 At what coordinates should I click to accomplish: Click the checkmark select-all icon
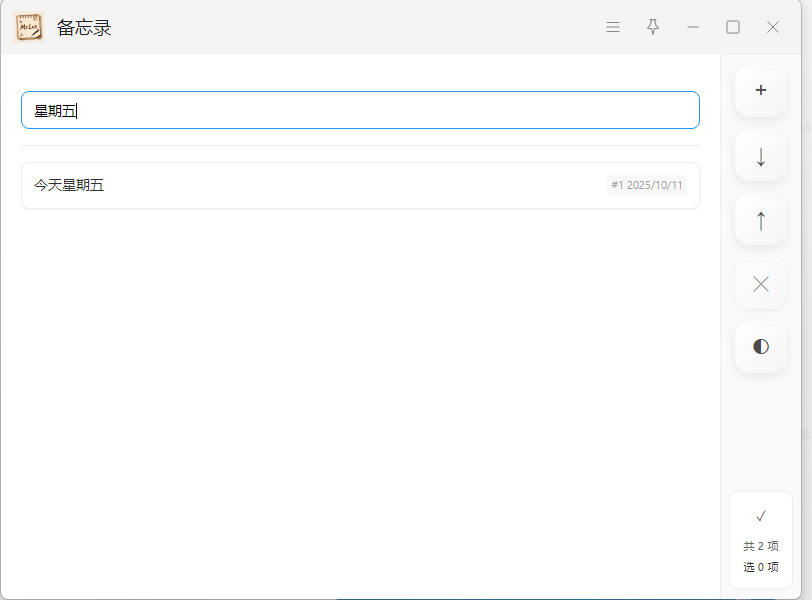760,516
